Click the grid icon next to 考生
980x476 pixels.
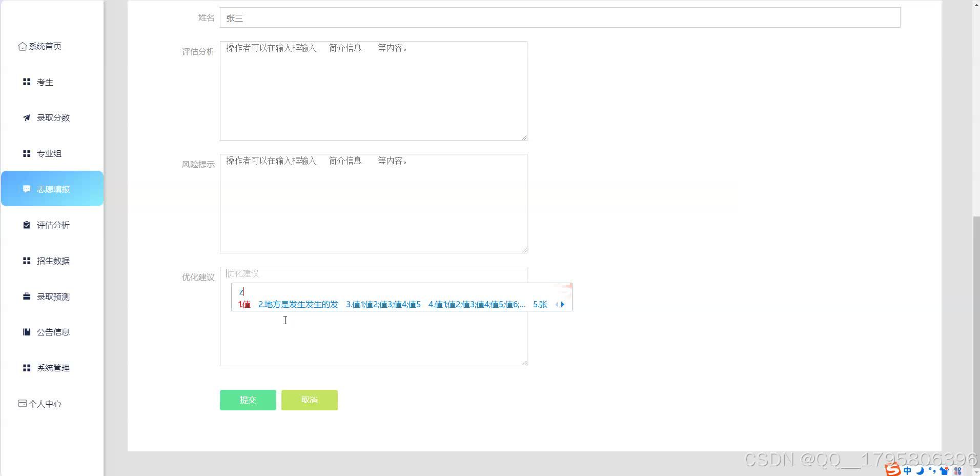(x=27, y=82)
